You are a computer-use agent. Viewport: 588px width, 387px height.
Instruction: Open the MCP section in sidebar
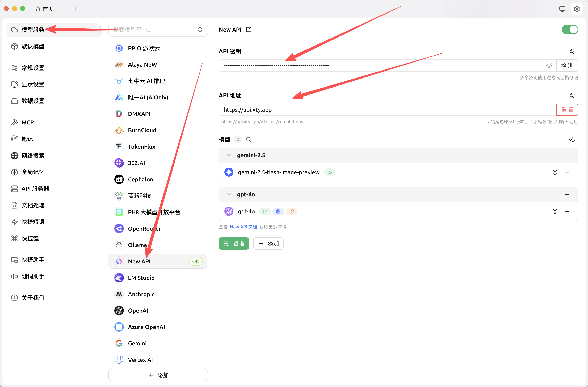point(27,122)
